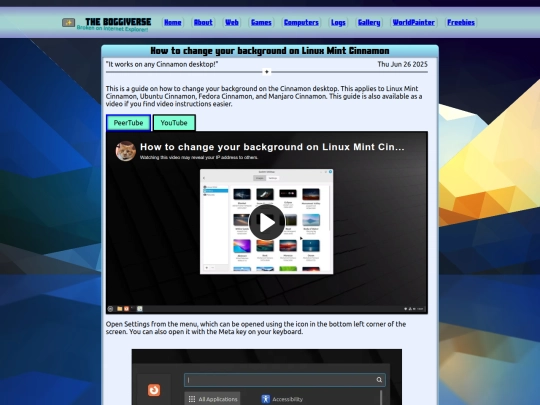Image resolution: width=540 pixels, height=405 pixels.
Task: Click the orange update icon in menu screenshot
Action: [154, 390]
